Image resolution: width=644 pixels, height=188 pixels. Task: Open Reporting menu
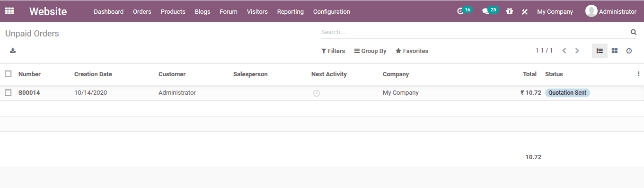pos(290,11)
